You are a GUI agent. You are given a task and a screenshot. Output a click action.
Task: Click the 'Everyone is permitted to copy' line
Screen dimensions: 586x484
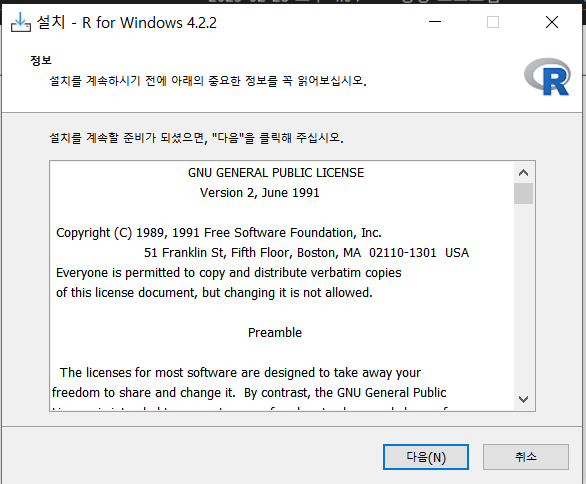(x=228, y=273)
